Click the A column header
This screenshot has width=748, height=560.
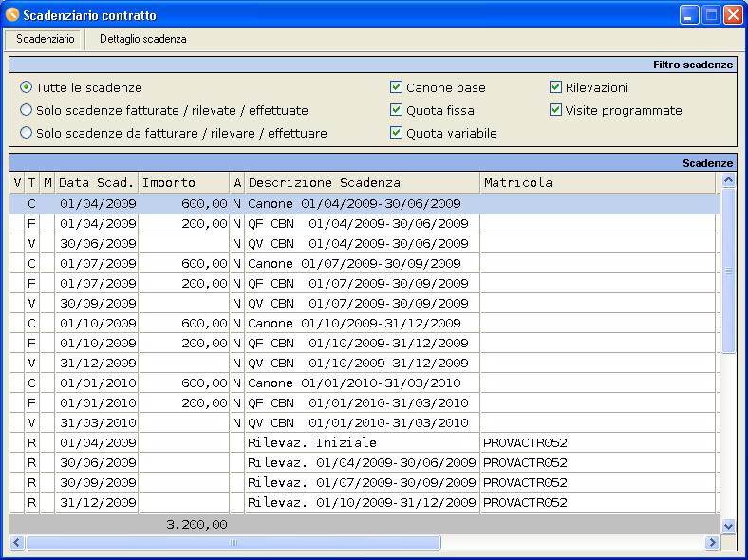tap(237, 182)
